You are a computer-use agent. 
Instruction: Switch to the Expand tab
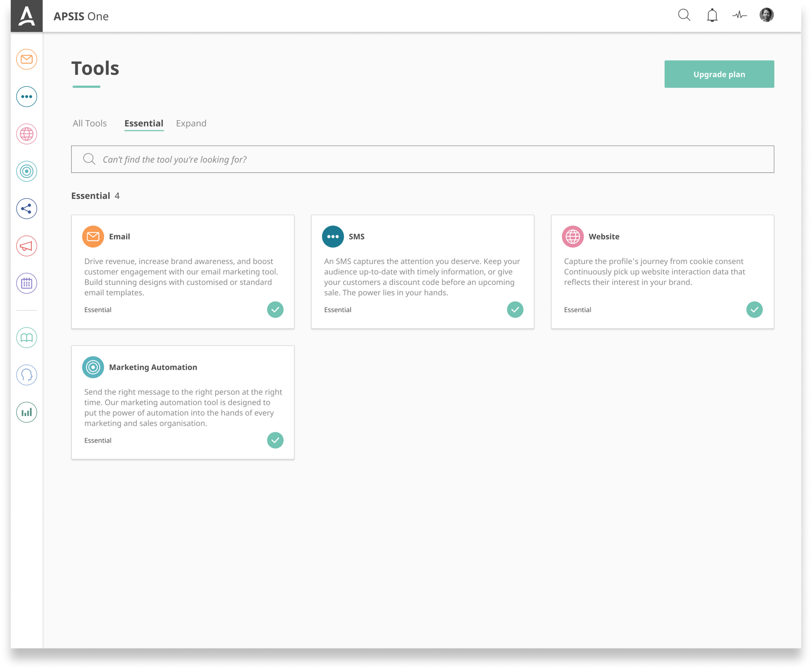pyautogui.click(x=191, y=123)
